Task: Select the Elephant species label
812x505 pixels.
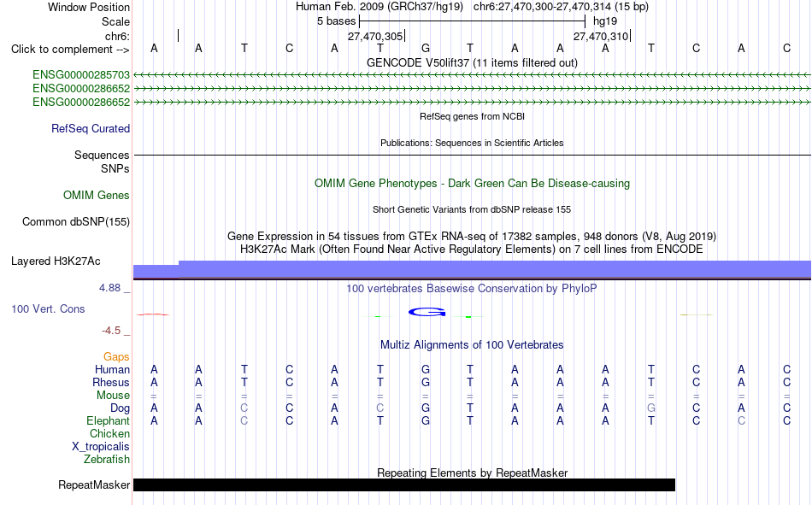Action: click(x=108, y=420)
